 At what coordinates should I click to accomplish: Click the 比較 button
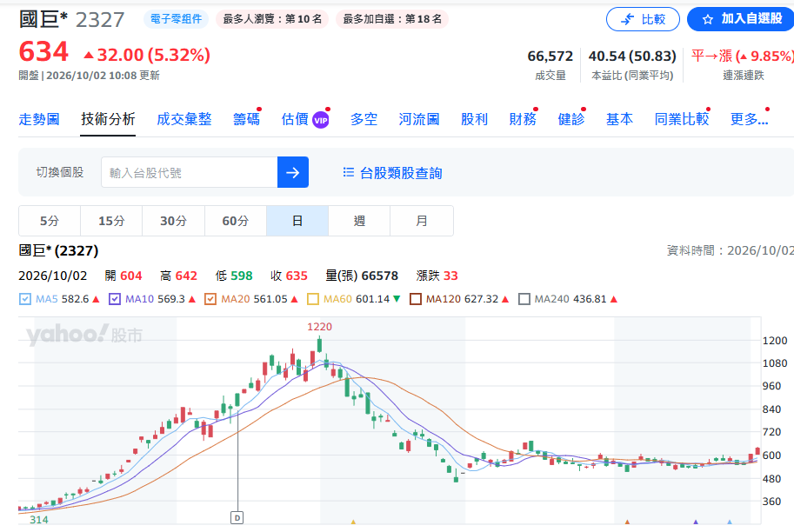tap(643, 19)
